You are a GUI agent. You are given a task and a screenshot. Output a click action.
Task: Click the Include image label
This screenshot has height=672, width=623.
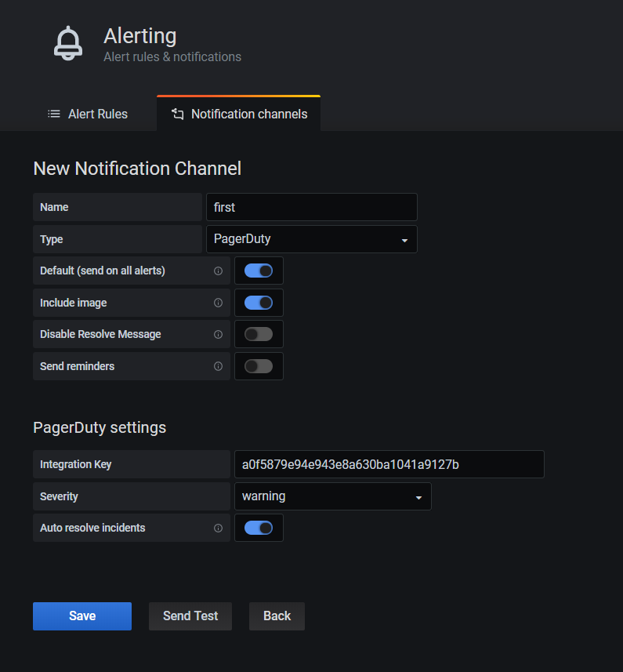click(73, 303)
